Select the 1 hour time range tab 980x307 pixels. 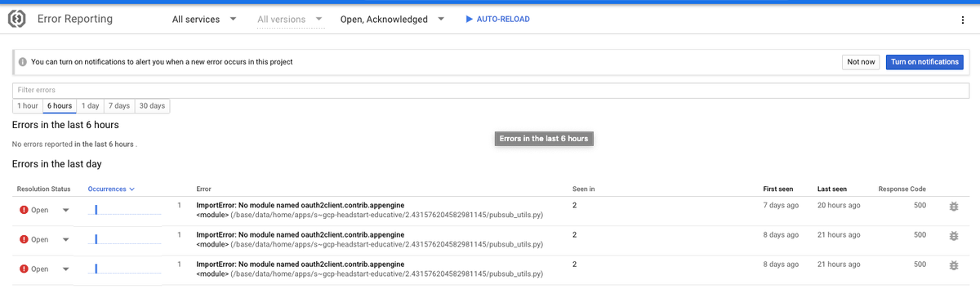tap(28, 106)
